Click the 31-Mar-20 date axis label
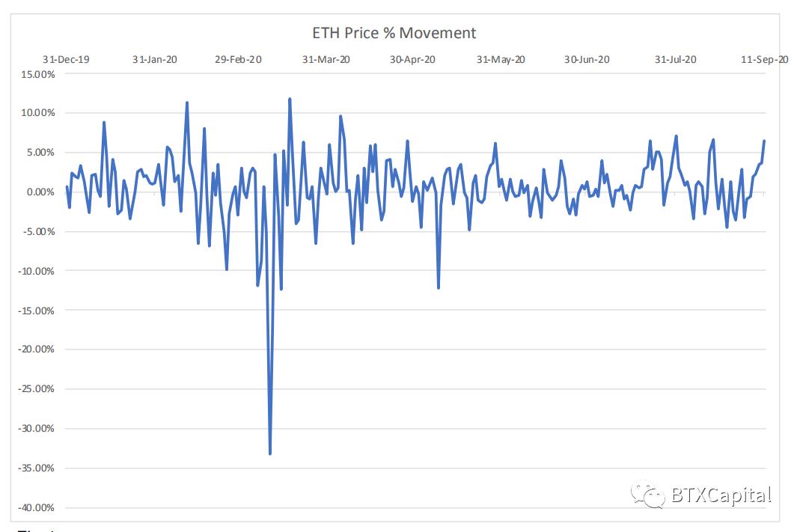Viewport: 797px width, 532px height. pos(326,59)
